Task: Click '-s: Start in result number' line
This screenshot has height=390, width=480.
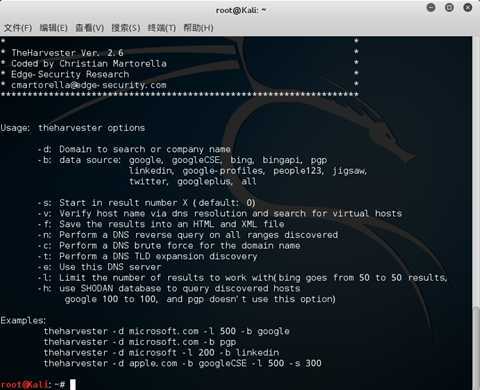Action: (x=146, y=203)
